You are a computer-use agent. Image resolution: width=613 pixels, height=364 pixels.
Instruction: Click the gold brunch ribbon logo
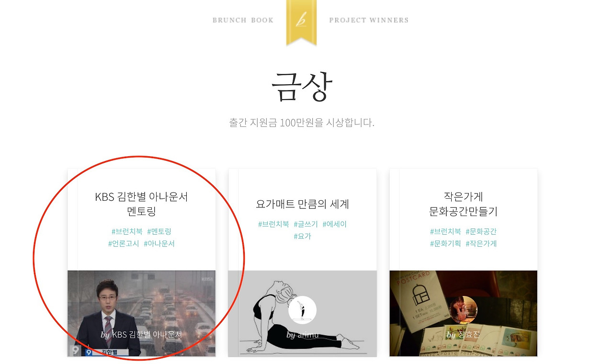tap(301, 22)
